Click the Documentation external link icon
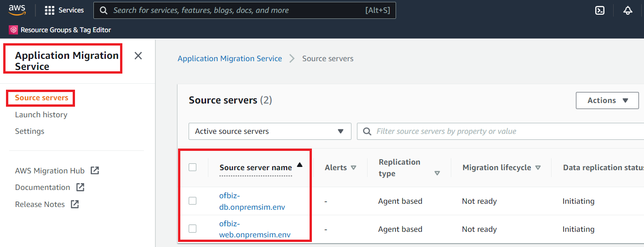Image resolution: width=644 pixels, height=247 pixels. [x=80, y=187]
